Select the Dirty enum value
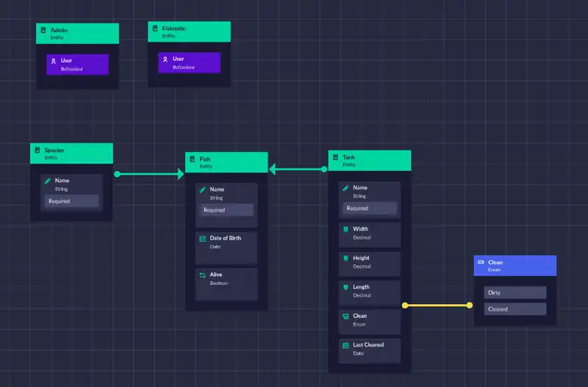The width and height of the screenshot is (588, 387). (x=515, y=292)
